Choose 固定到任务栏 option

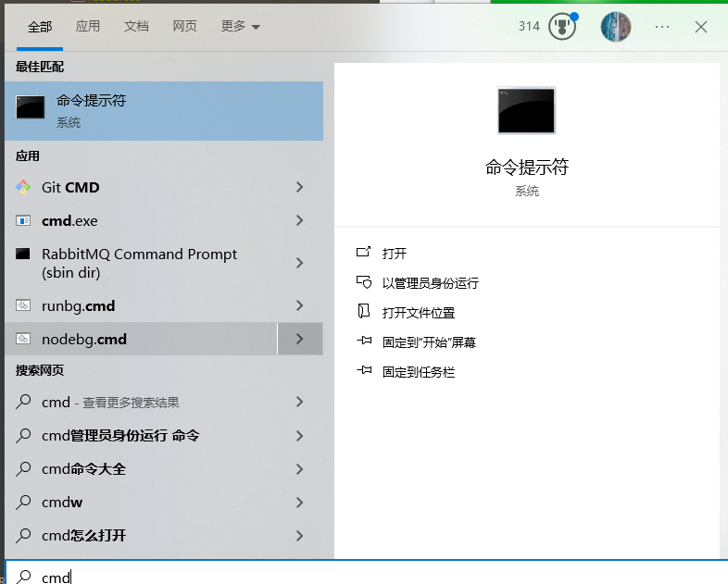point(418,372)
